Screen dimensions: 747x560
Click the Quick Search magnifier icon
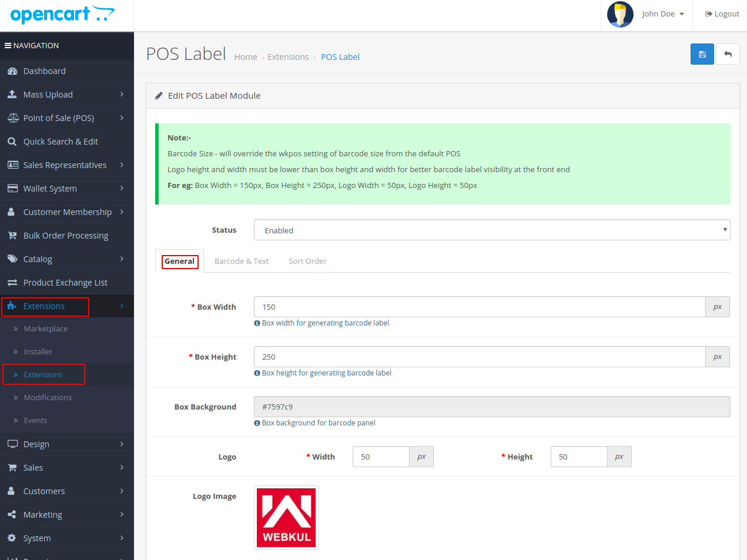12,141
